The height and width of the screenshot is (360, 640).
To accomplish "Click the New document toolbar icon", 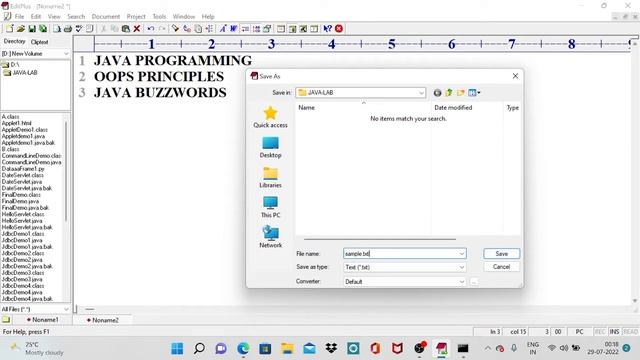I will click(9, 29).
